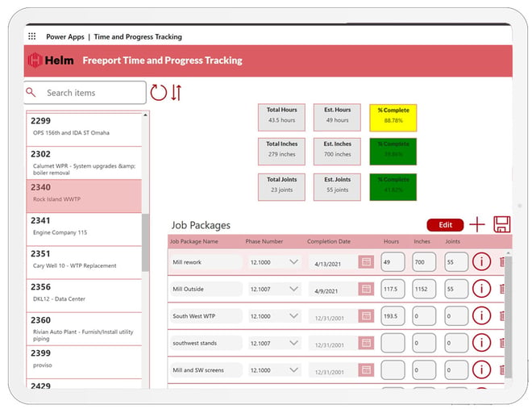Screen dimensions: 532x409
Task: Add a new job package with plus icon
Action: click(x=477, y=224)
